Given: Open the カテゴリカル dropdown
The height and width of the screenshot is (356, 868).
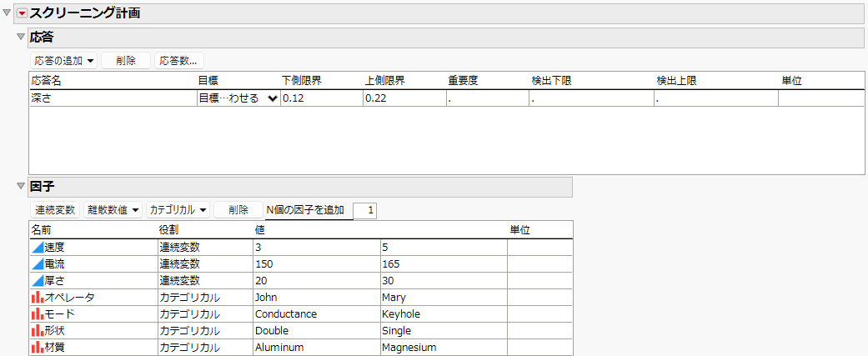Looking at the screenshot, I should 178,210.
